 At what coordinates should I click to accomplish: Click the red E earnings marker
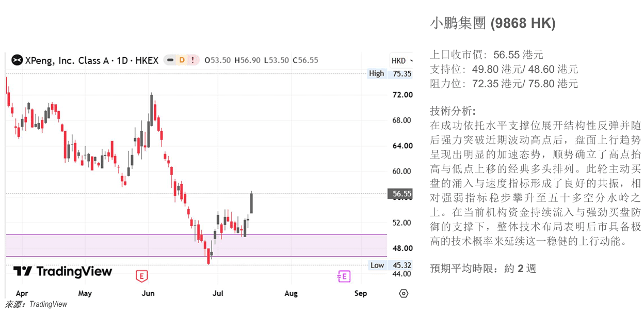click(x=141, y=276)
